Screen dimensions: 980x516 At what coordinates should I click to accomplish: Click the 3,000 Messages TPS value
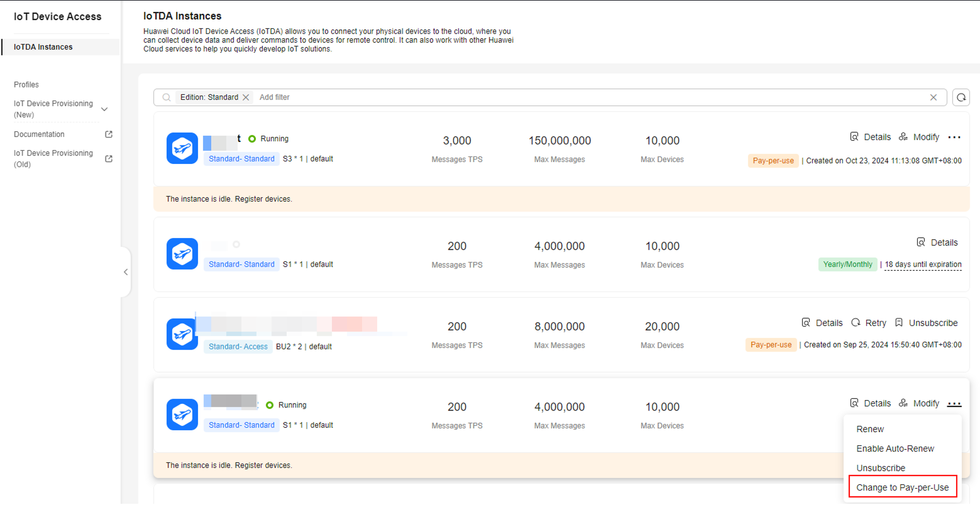(x=457, y=141)
